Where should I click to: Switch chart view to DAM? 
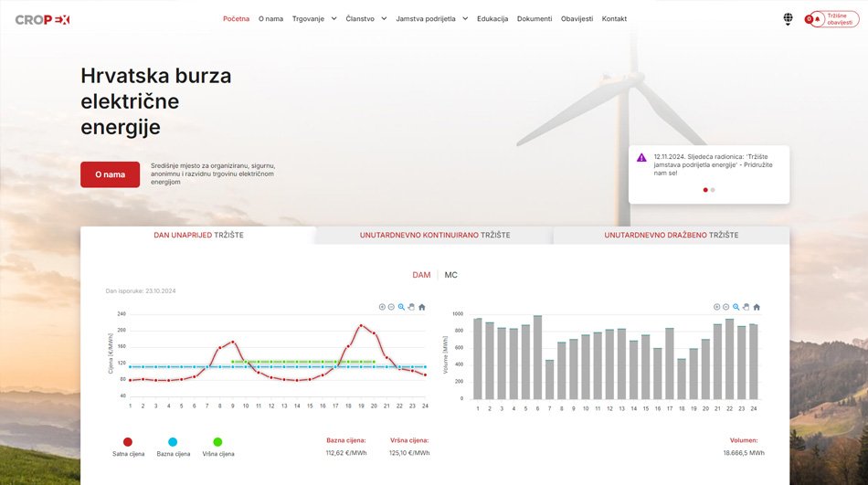click(421, 275)
